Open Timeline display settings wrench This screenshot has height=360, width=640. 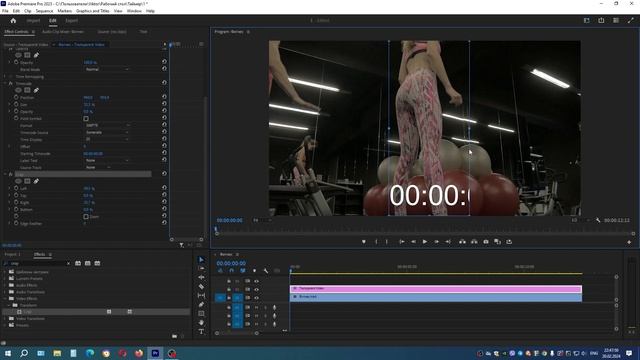tap(266, 271)
